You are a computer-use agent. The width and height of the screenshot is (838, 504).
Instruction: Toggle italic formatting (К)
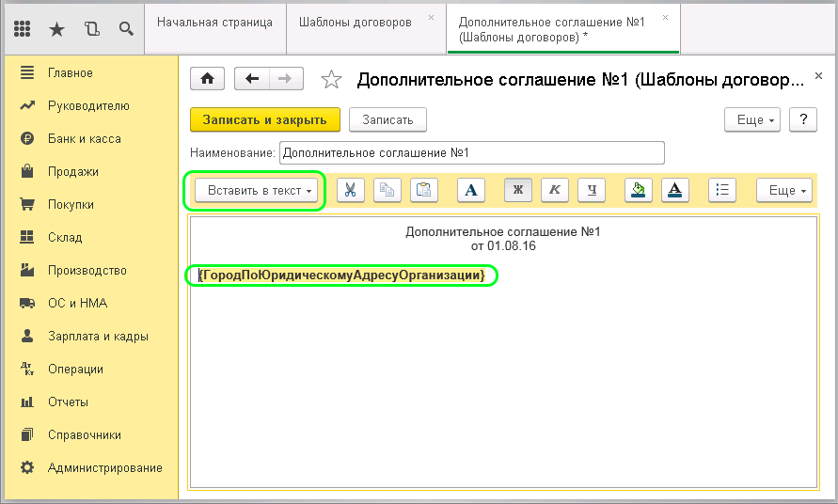pos(555,190)
